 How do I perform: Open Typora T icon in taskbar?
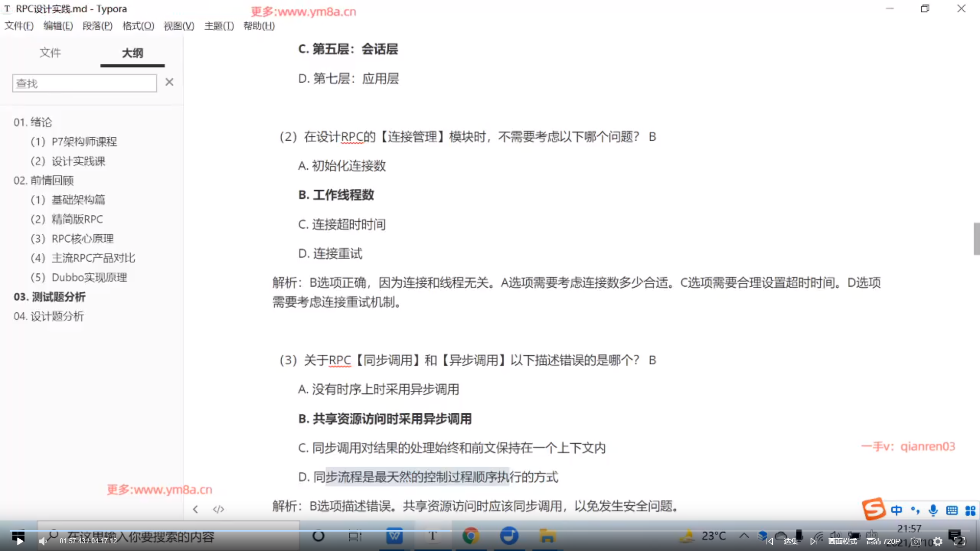432,536
